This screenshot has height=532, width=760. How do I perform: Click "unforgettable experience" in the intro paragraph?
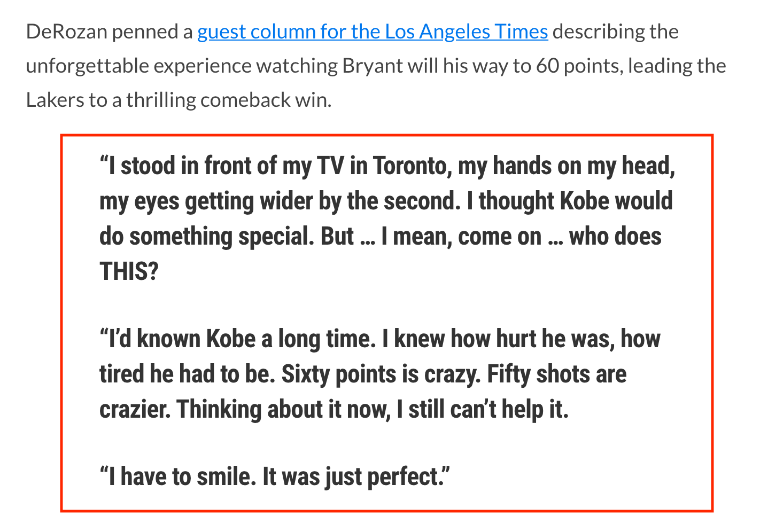(139, 66)
